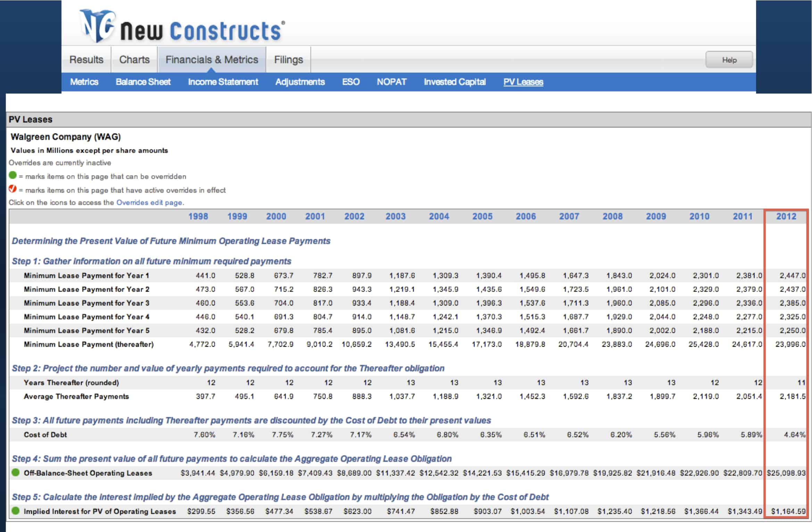Click 2012 implied interest $1,164.59

[788, 511]
